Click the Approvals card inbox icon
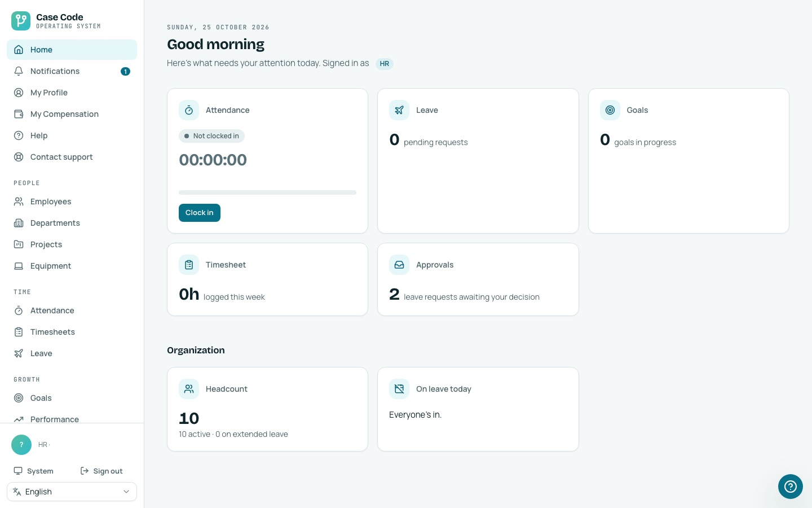Image resolution: width=812 pixels, height=508 pixels. point(399,265)
